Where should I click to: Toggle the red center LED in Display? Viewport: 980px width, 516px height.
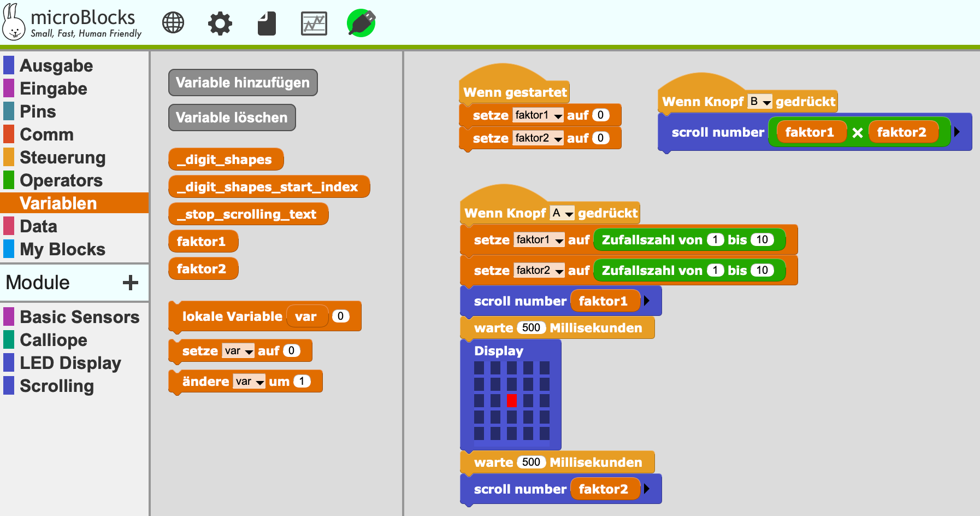click(x=511, y=401)
